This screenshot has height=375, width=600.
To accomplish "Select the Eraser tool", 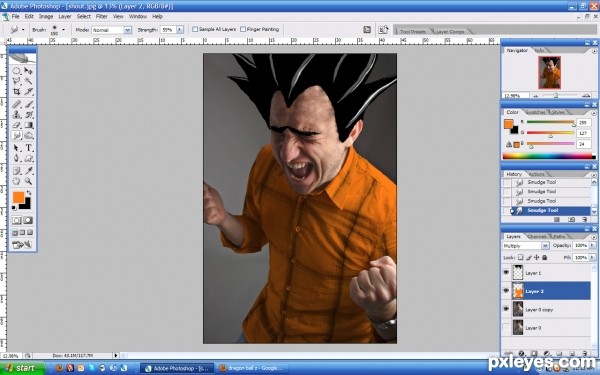I will point(16,125).
